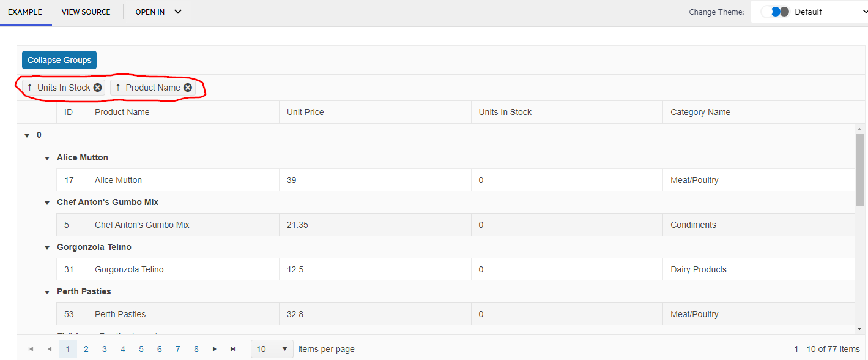Collapse the 0 units group row
The height and width of the screenshot is (360, 868).
pyautogui.click(x=27, y=135)
